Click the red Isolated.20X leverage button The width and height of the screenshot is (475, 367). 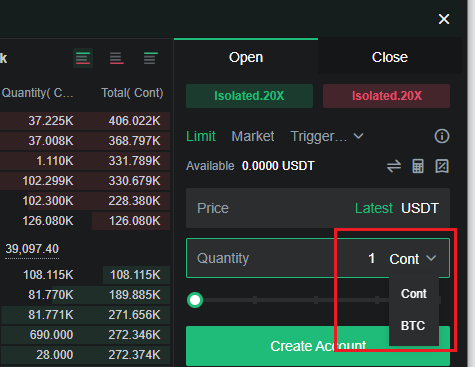387,96
